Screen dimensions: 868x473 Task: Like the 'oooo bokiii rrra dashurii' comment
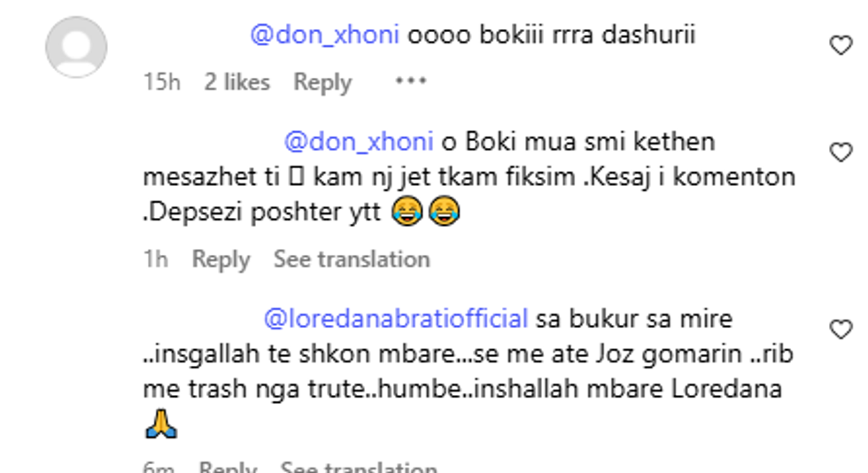coord(840,46)
